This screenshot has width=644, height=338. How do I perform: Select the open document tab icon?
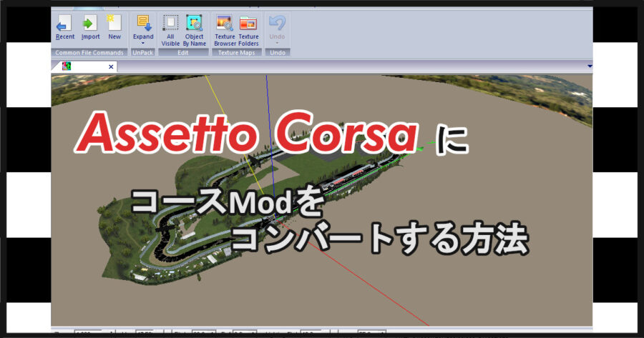(66, 66)
